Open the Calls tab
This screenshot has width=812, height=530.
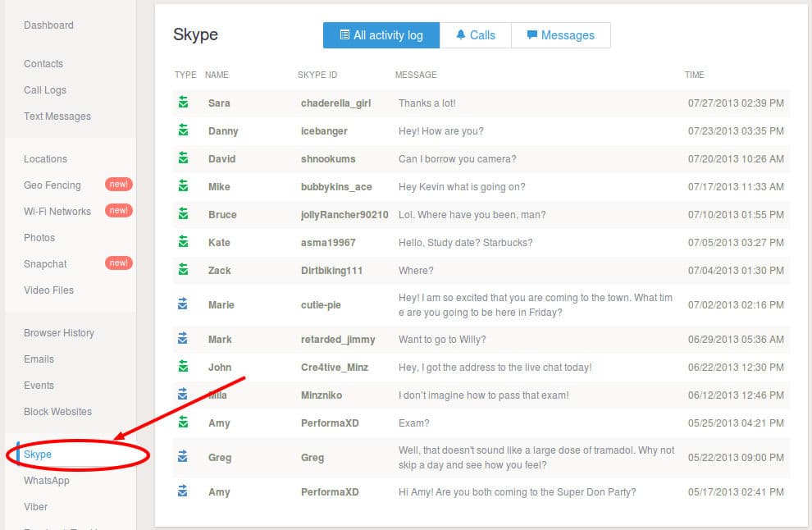(x=476, y=35)
